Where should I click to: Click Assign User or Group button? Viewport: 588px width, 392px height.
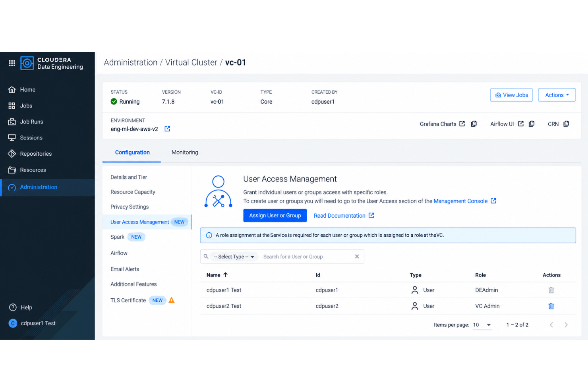tap(275, 216)
